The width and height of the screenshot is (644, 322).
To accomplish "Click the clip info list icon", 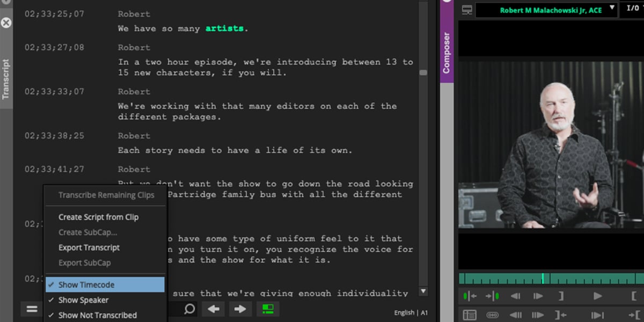I will [470, 315].
